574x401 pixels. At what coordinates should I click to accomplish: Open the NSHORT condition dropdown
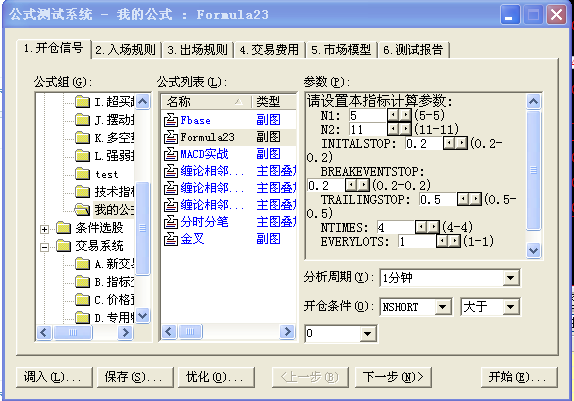point(443,307)
